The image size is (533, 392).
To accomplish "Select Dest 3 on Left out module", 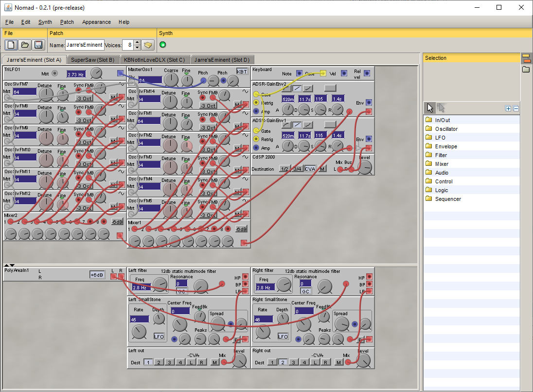I will click(169, 362).
